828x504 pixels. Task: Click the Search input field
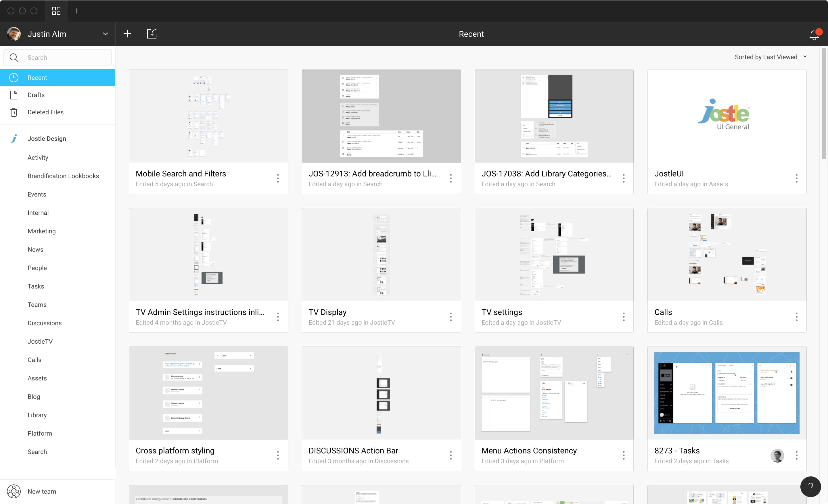pyautogui.click(x=67, y=57)
